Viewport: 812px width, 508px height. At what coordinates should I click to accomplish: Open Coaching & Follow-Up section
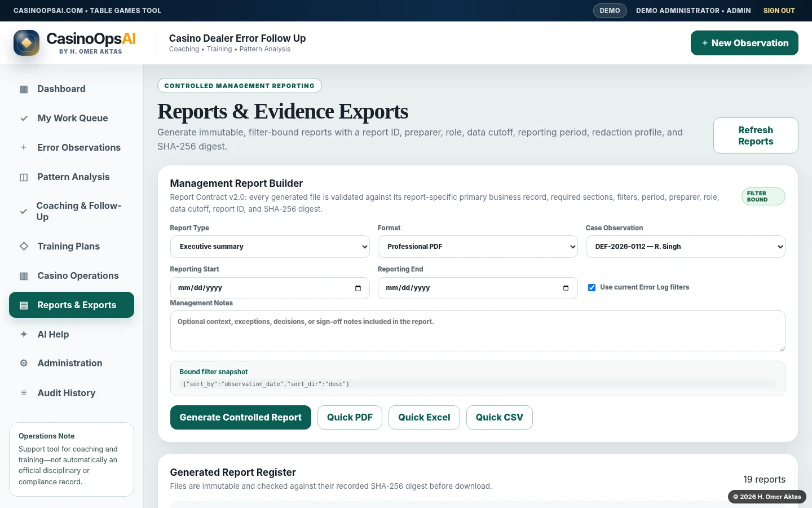72,212
